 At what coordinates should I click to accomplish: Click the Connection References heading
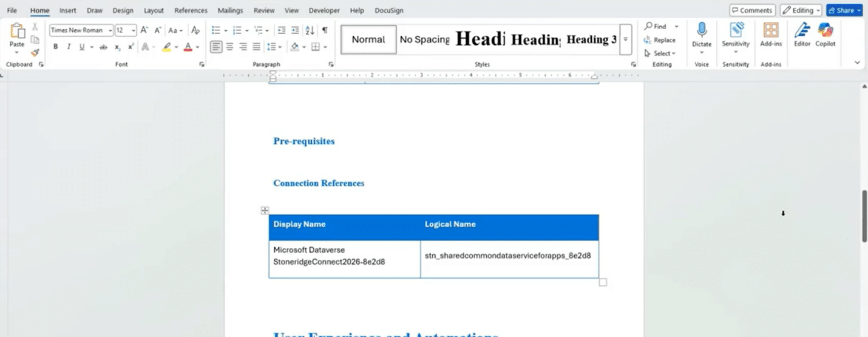[x=319, y=183]
